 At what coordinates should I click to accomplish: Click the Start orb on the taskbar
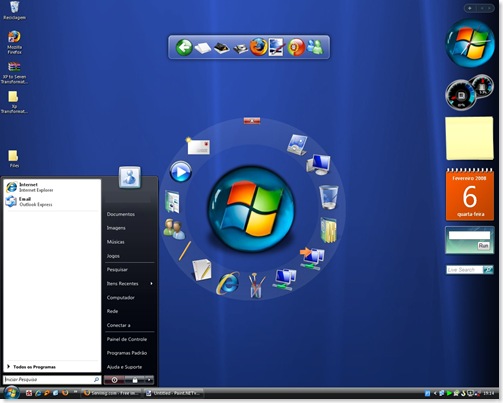click(12, 392)
